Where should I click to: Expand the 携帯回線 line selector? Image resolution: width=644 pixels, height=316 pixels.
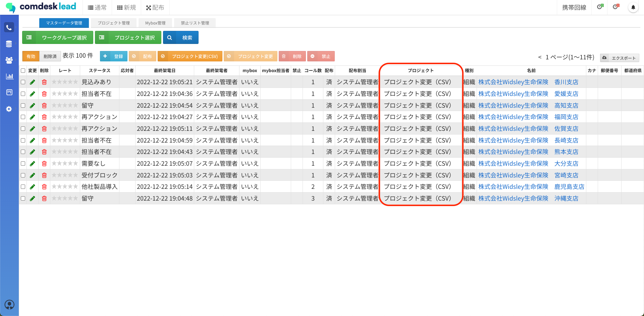(x=574, y=7)
